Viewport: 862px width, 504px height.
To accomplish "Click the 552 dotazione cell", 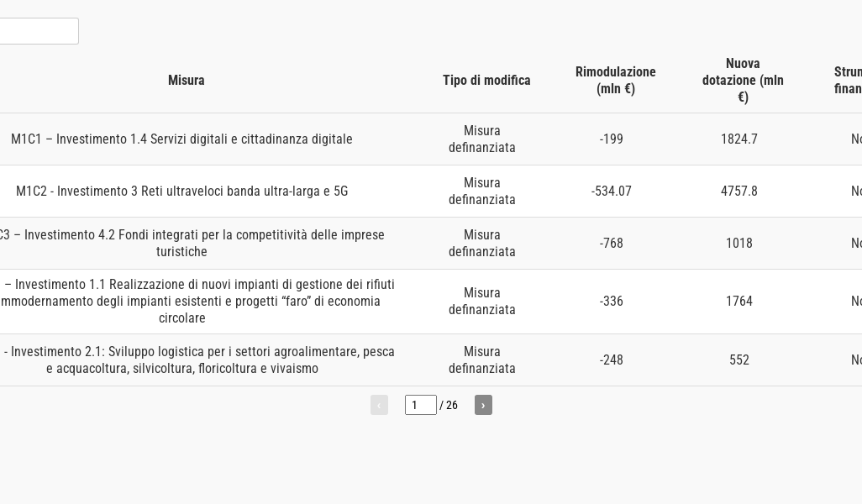I will [739, 360].
